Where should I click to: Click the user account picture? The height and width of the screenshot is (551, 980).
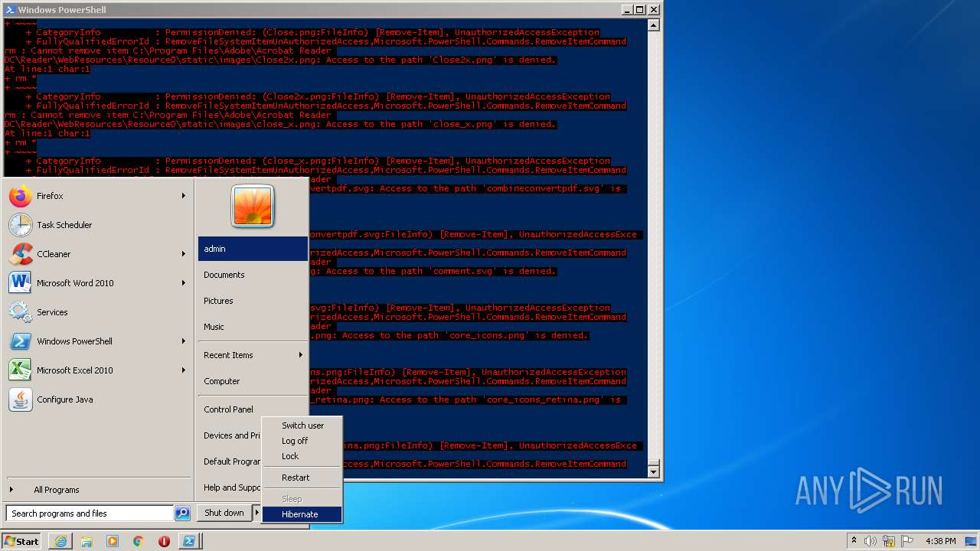pyautogui.click(x=253, y=207)
